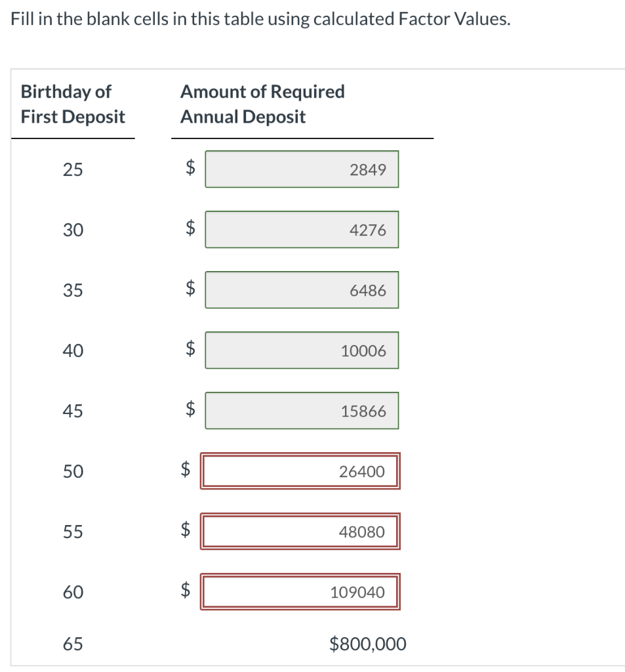The width and height of the screenshot is (625, 672).
Task: Click the age 55 row label
Action: coord(73,532)
